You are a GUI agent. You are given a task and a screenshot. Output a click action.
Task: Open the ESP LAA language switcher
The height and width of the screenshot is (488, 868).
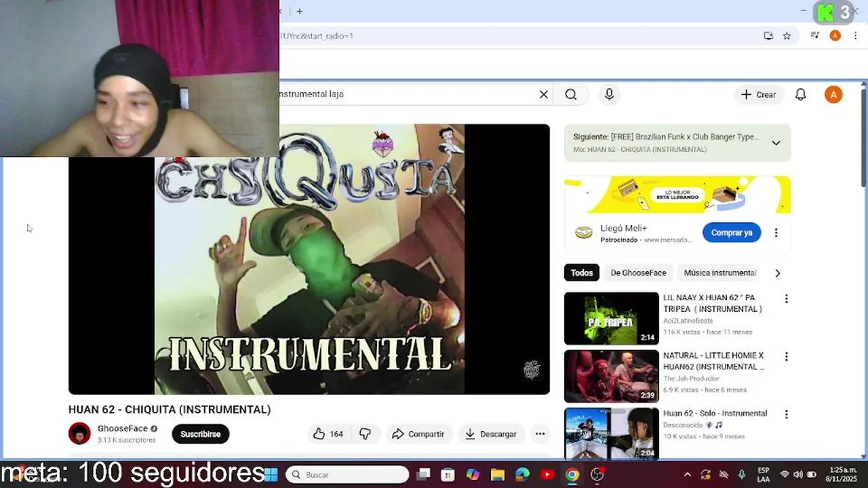tap(764, 474)
